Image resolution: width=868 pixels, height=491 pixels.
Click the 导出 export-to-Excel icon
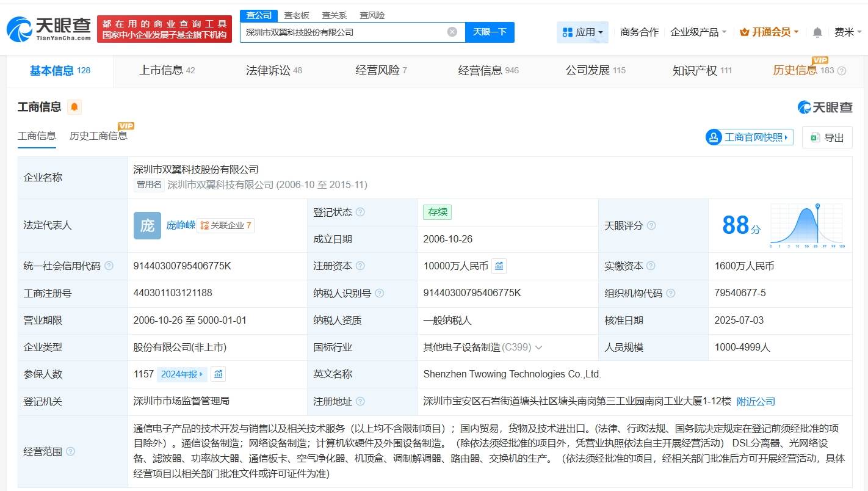click(814, 138)
